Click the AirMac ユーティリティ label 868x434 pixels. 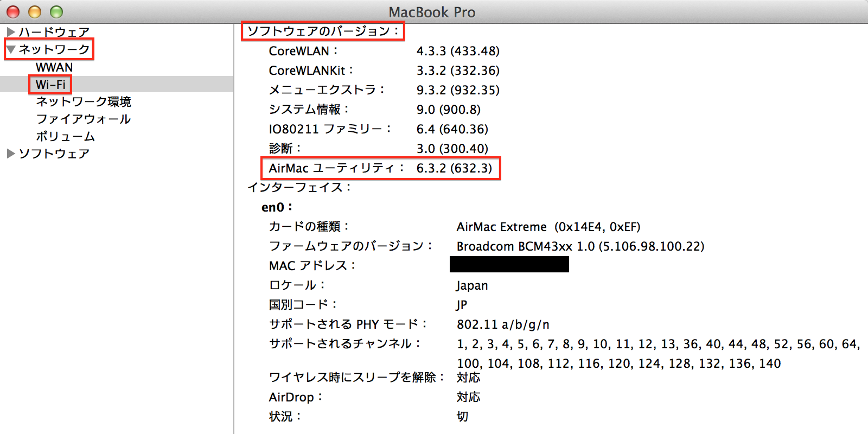(x=336, y=168)
